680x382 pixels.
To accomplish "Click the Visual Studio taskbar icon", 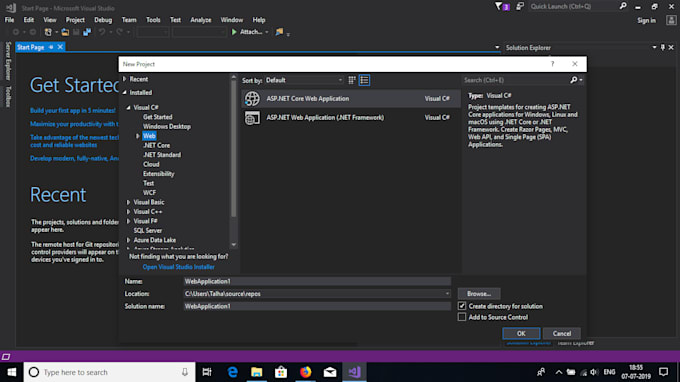I will (354, 372).
